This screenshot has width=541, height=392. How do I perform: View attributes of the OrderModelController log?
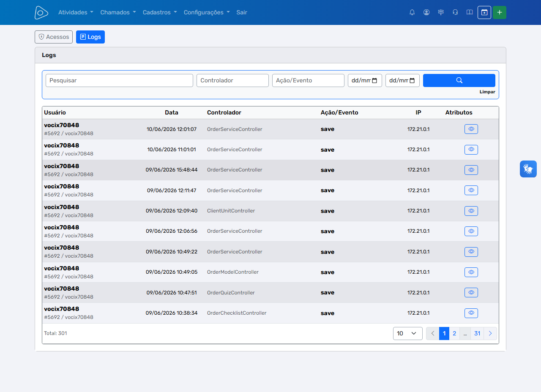point(471,272)
